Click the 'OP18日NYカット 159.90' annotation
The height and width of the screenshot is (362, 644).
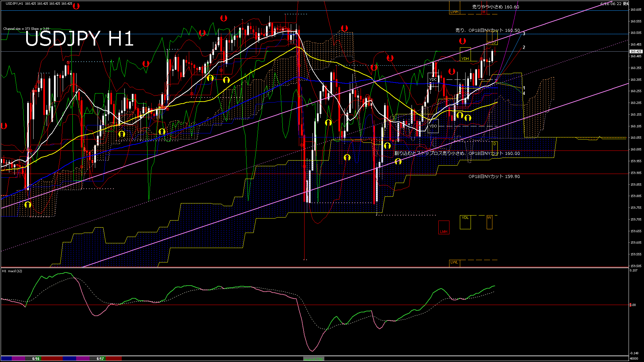[x=494, y=177]
